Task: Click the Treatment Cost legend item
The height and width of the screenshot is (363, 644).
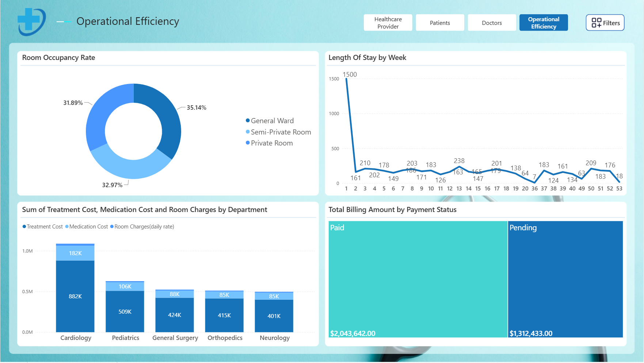Action: pos(43,227)
